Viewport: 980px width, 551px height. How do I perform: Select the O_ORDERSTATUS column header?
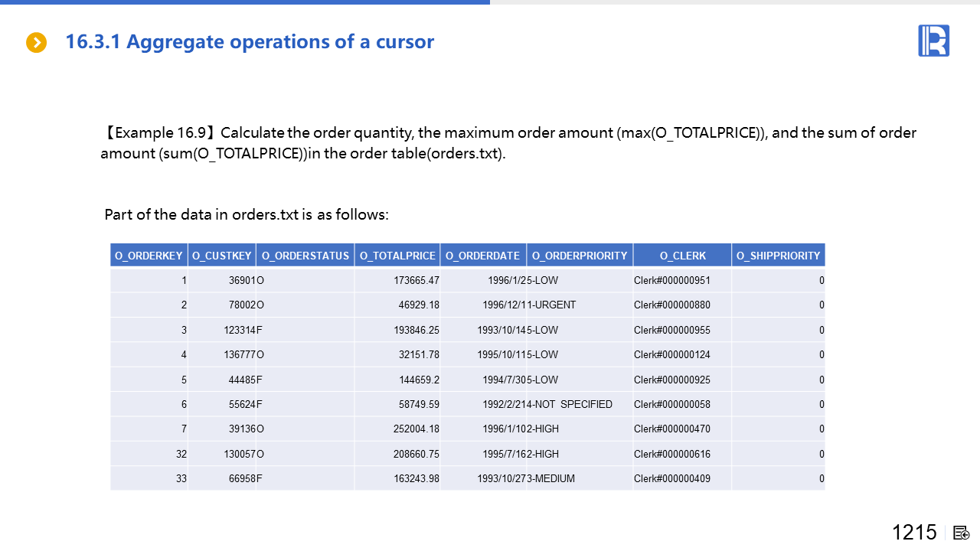point(305,256)
